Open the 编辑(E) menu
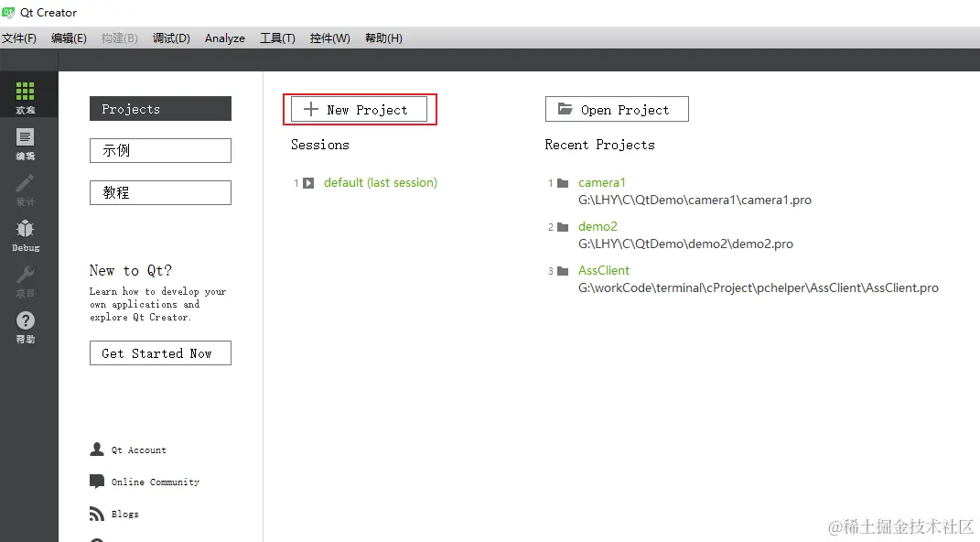This screenshot has height=542, width=980. pos(69,38)
